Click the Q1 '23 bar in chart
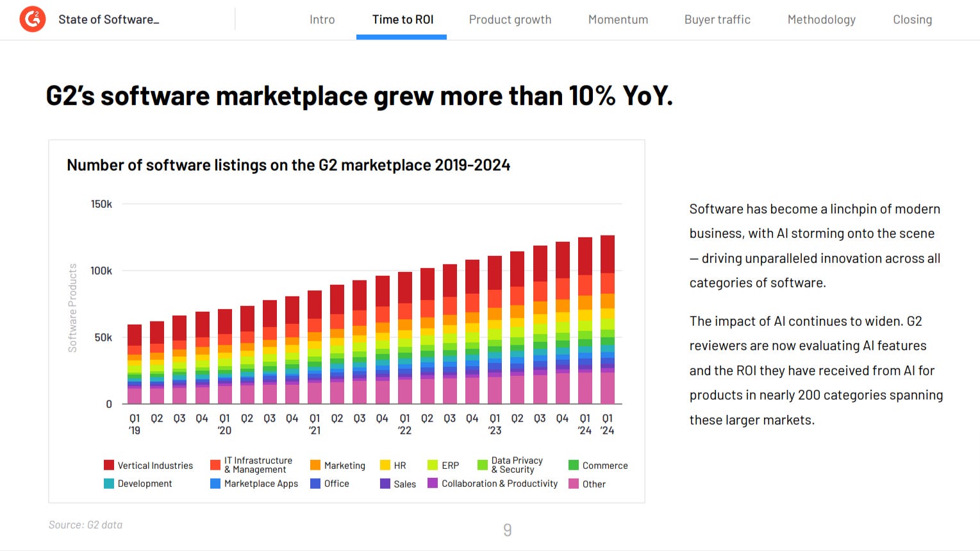This screenshot has width=980, height=551. (x=495, y=330)
